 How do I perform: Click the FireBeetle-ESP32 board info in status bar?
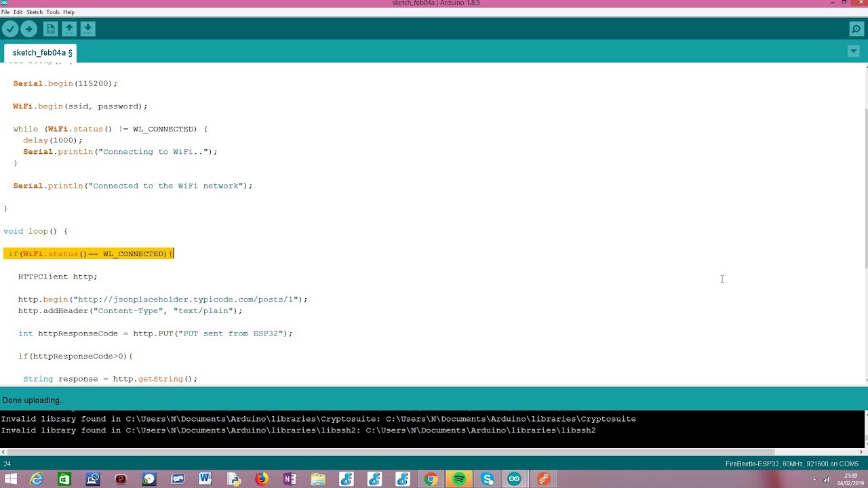[791, 464]
